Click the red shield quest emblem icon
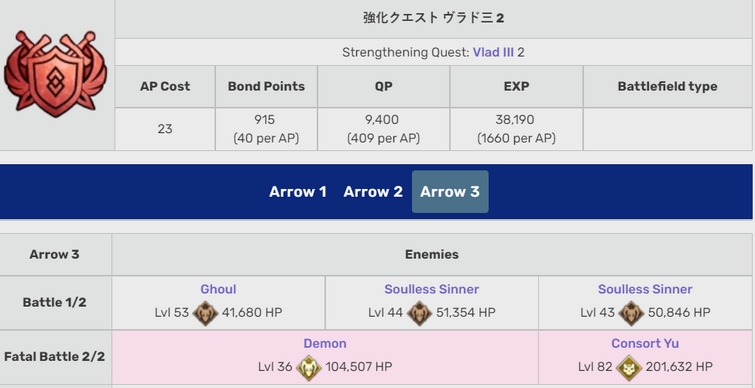755x388 pixels. tap(55, 74)
